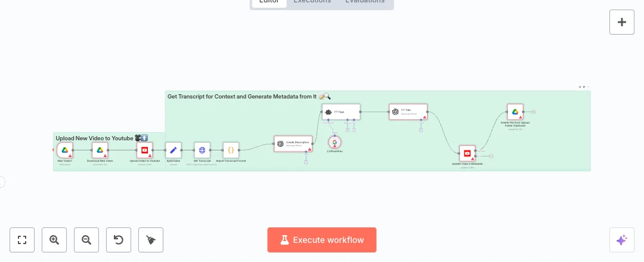
Task: Open the Evaluations tab
Action: click(365, 1)
